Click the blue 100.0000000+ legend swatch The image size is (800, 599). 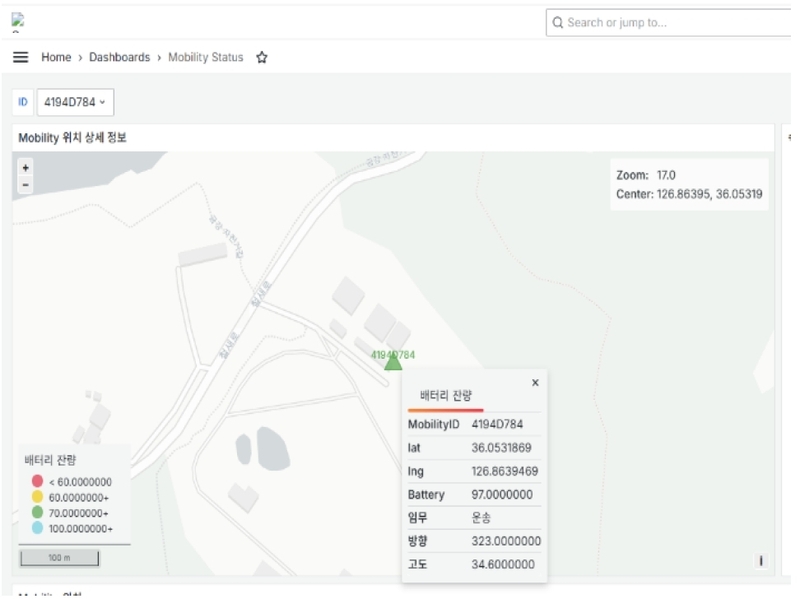(37, 528)
